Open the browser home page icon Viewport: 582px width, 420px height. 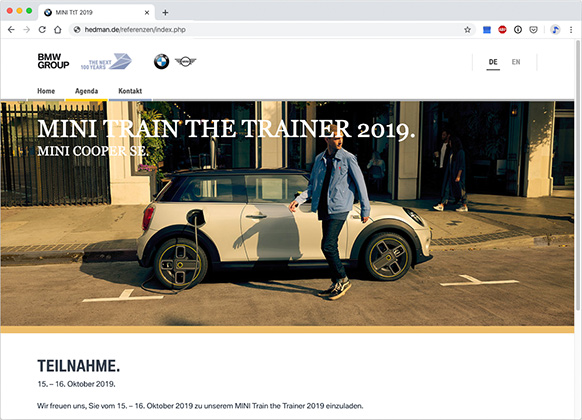coord(58,30)
